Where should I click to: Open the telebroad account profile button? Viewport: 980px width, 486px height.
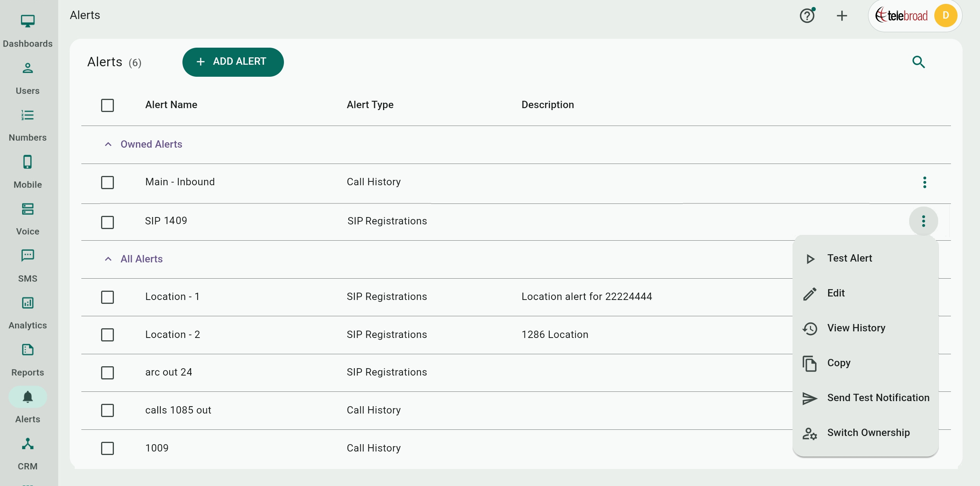point(915,16)
